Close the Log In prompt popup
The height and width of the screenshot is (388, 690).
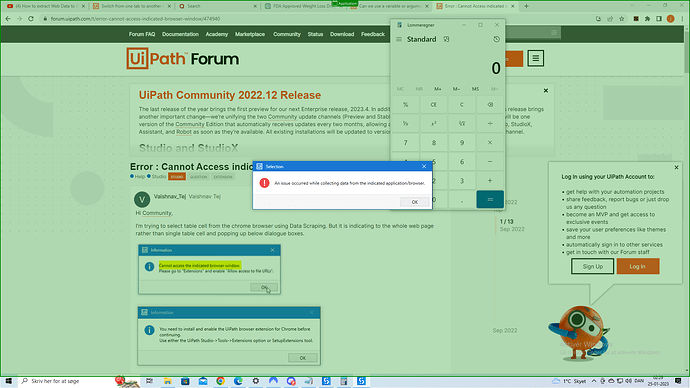[676, 168]
